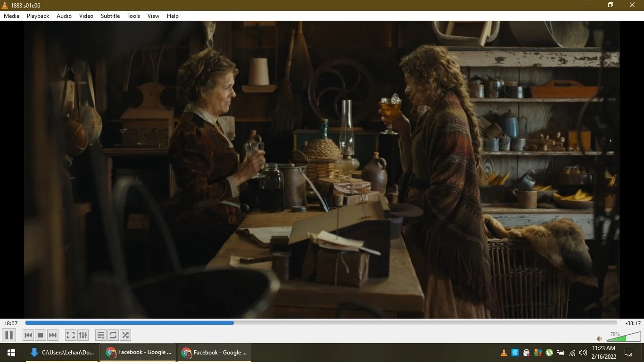Show the playlist panel
The width and height of the screenshot is (644, 362).
click(x=101, y=335)
